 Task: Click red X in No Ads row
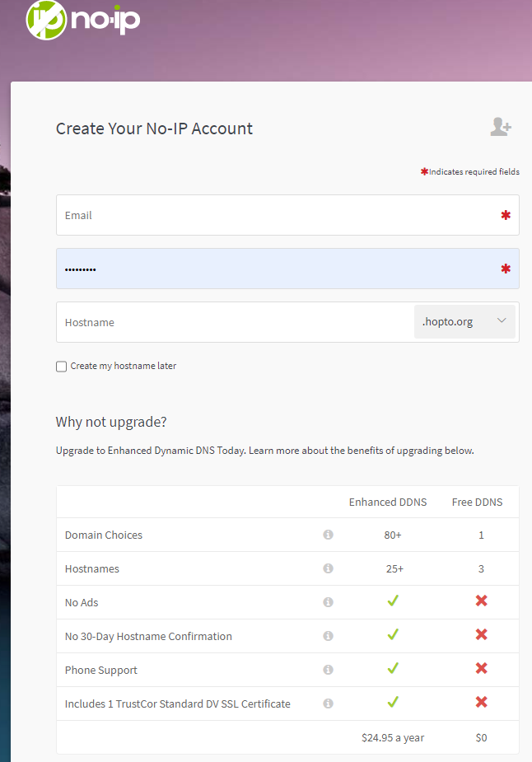pos(482,601)
